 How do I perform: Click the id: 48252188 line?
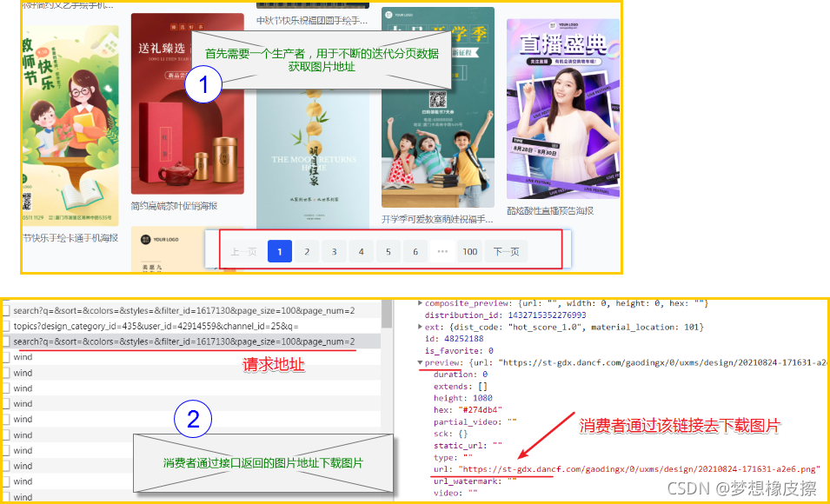[454, 339]
